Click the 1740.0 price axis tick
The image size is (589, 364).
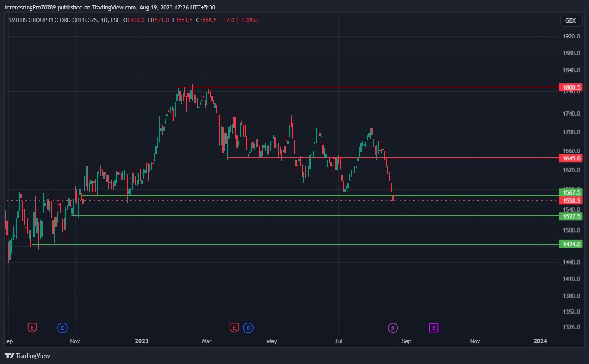572,114
